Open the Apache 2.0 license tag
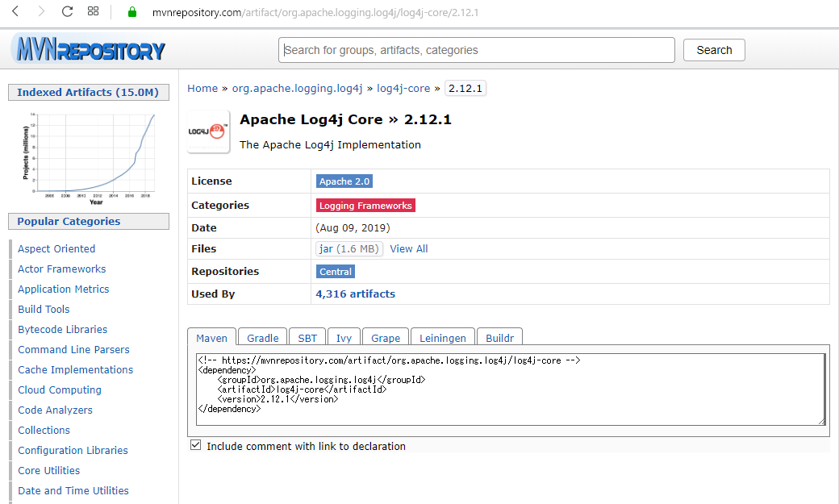The width and height of the screenshot is (839, 504). pyautogui.click(x=344, y=181)
